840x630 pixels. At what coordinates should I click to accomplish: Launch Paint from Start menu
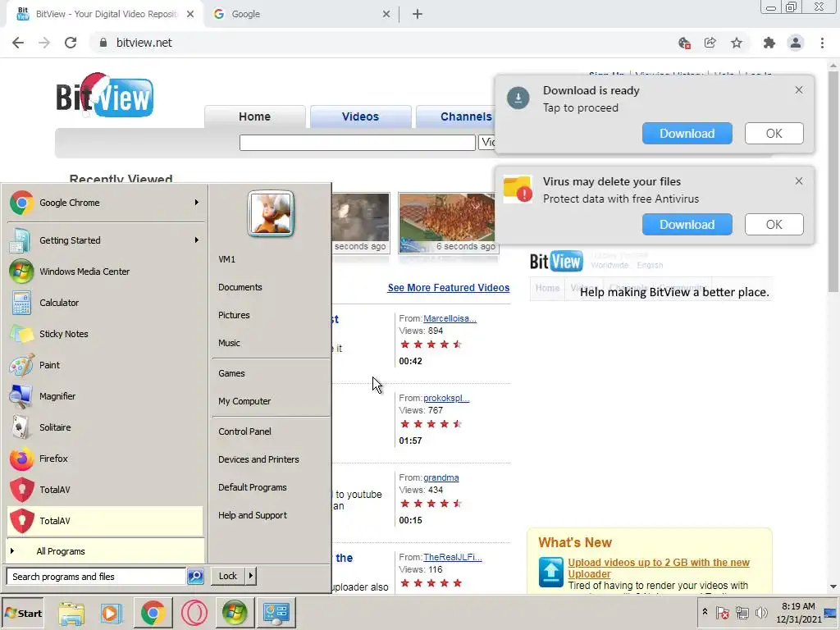pyautogui.click(x=105, y=365)
